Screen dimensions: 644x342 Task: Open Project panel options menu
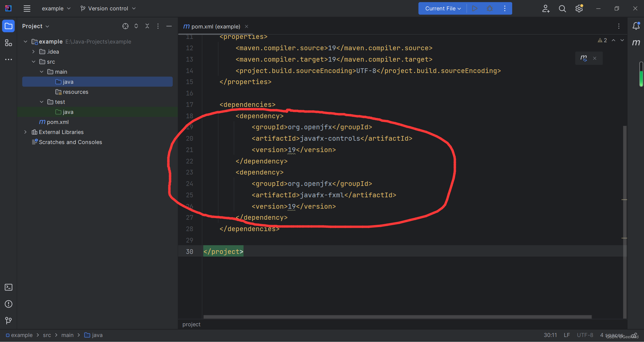point(158,26)
